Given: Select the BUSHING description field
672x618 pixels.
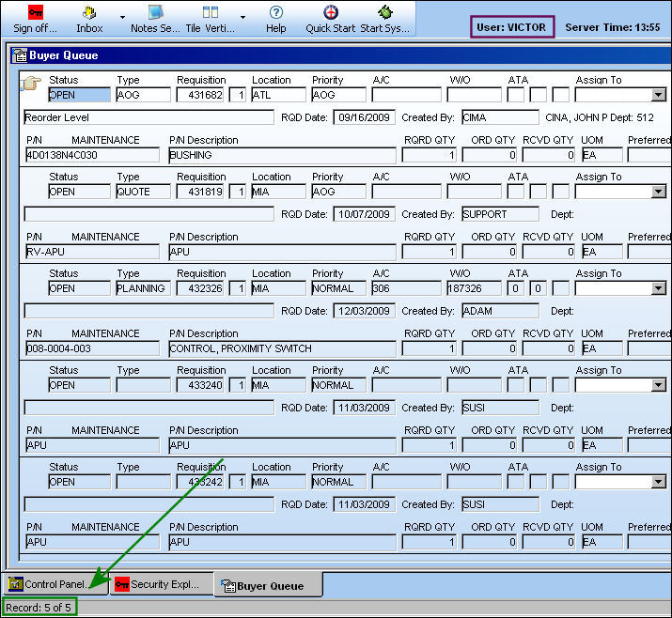Looking at the screenshot, I should tap(283, 155).
